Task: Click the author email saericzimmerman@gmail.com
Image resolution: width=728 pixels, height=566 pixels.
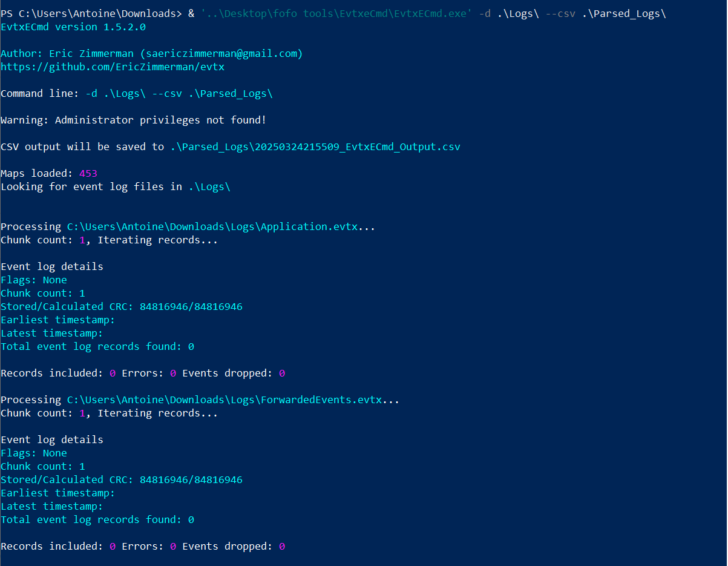Action: tap(221, 54)
